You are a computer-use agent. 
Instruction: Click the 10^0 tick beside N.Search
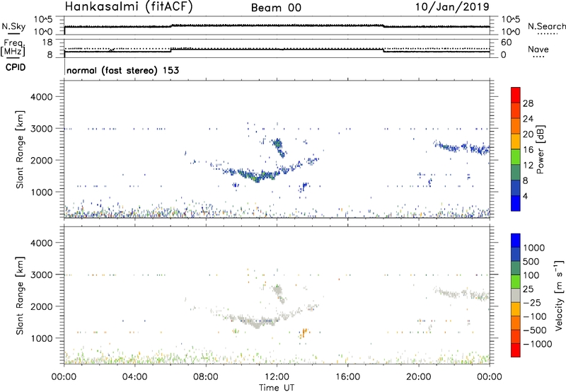(x=511, y=32)
